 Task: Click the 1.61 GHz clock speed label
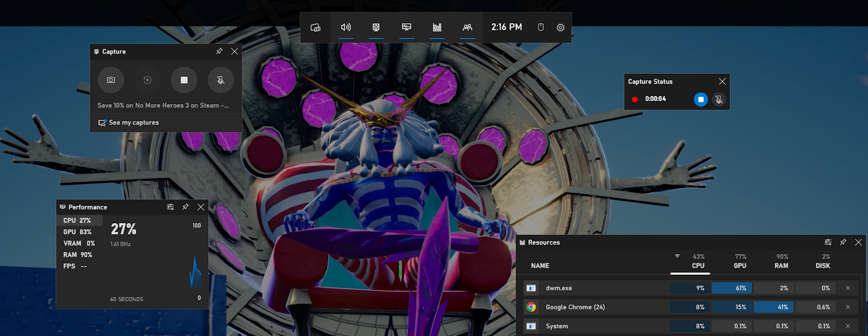[120, 244]
